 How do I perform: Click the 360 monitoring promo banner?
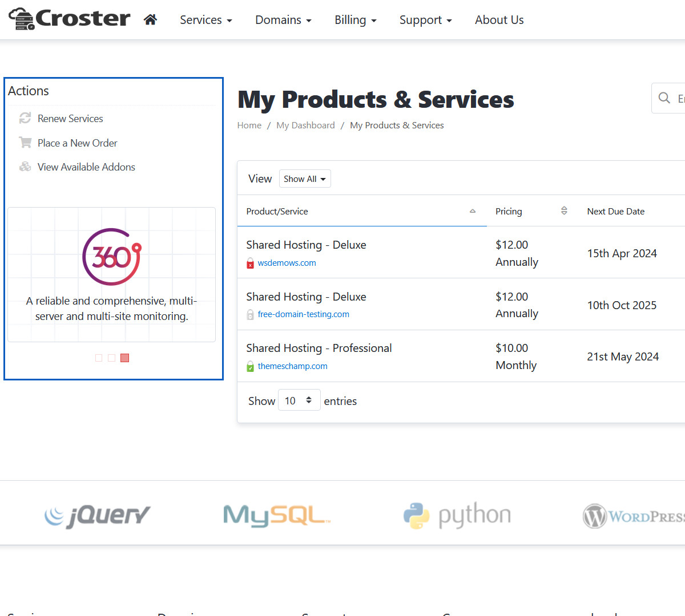click(112, 274)
